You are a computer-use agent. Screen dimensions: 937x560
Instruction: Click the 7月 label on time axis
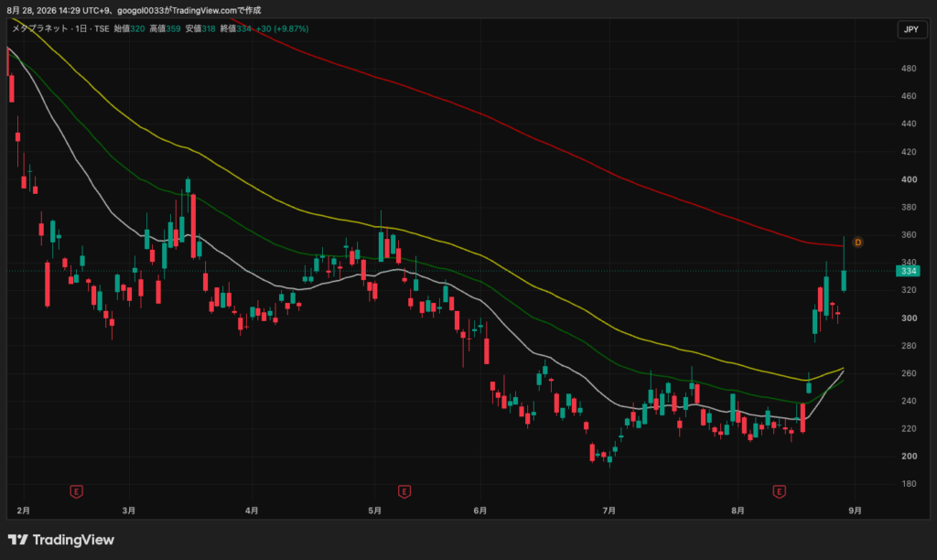(x=609, y=511)
